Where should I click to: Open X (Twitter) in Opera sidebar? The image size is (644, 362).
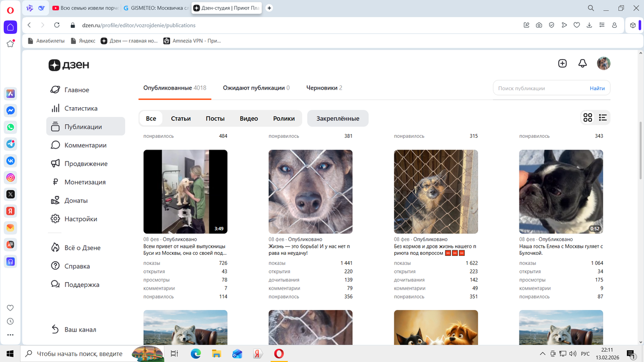click(x=10, y=194)
